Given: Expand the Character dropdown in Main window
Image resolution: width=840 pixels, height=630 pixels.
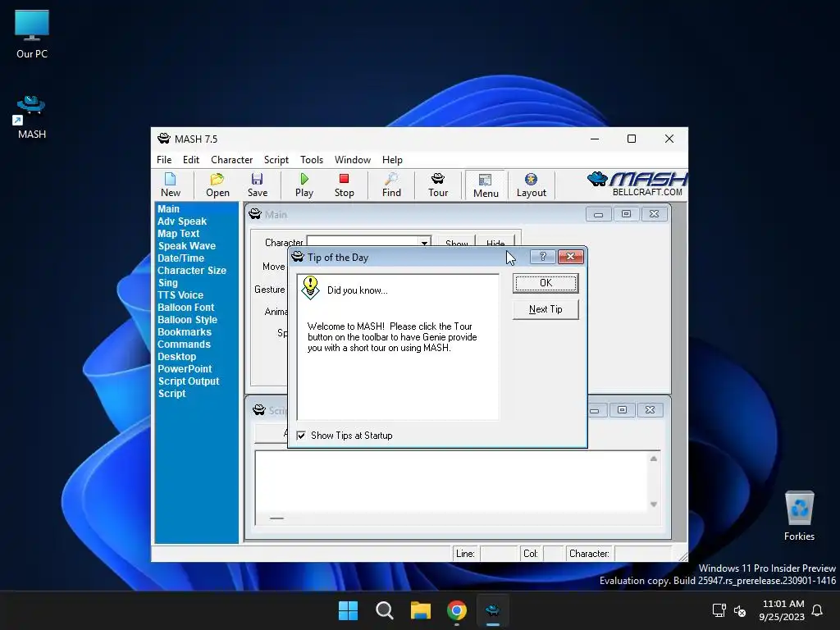Looking at the screenshot, I should point(424,243).
